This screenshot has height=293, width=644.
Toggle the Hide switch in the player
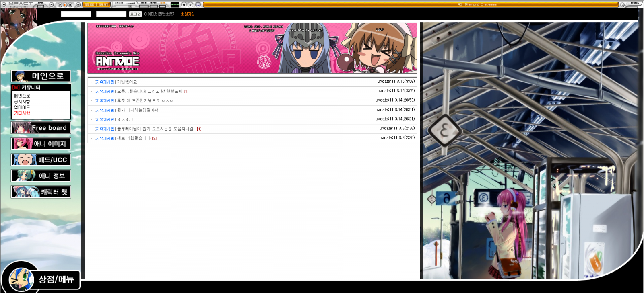163,6
